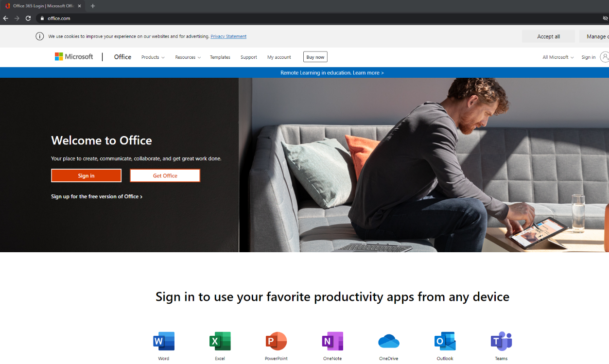Screen dimensions: 609x364
Task: Click Sign in text at top right
Action: 588,57
